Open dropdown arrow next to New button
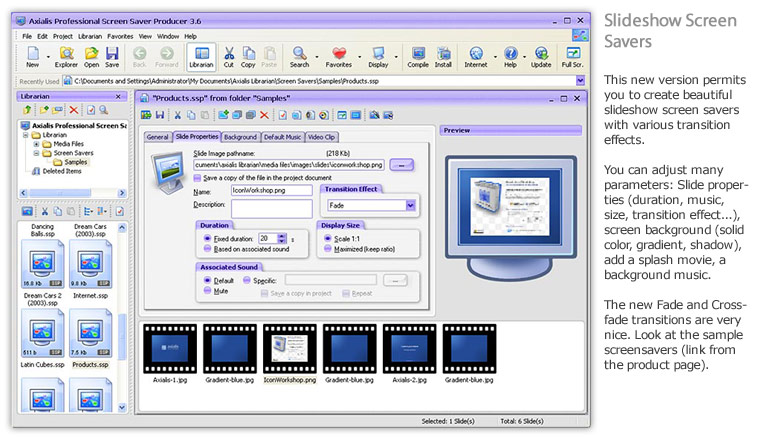Image resolution: width=760 pixels, height=440 pixels. click(48, 57)
